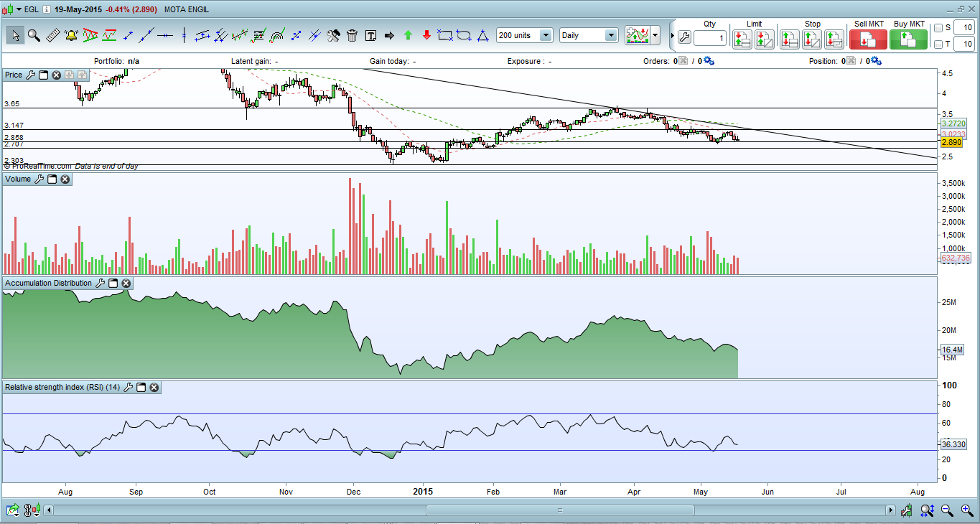Open Accumulation Distribution wrench settings

click(x=100, y=284)
